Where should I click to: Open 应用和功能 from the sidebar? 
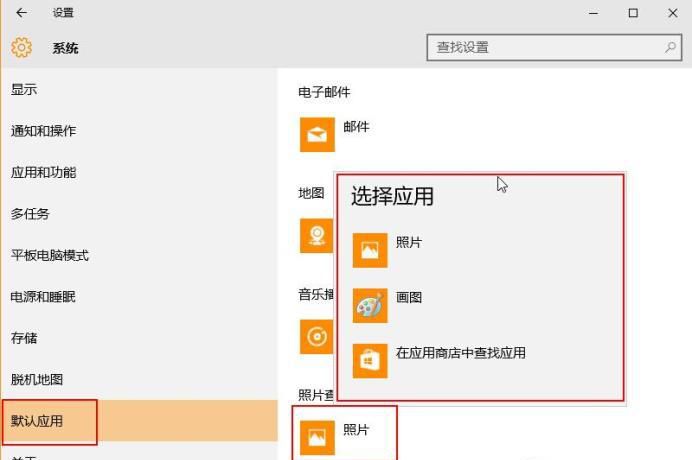click(43, 172)
